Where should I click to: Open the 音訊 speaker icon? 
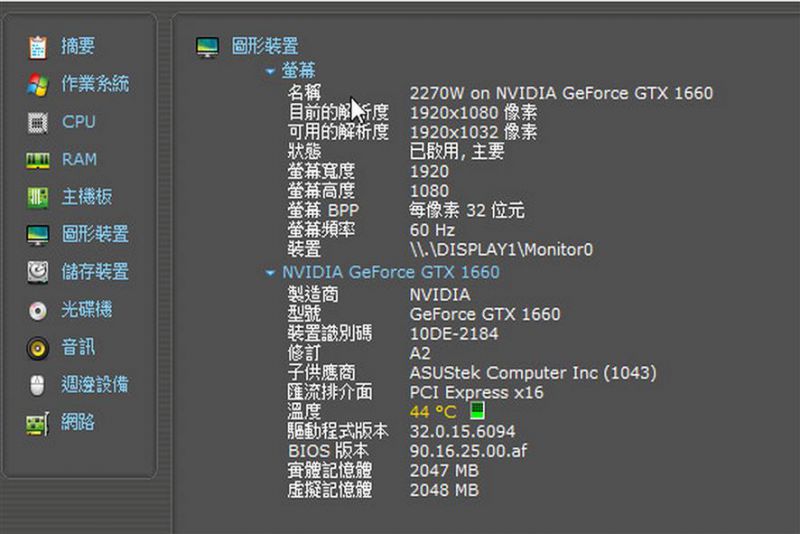(x=38, y=348)
